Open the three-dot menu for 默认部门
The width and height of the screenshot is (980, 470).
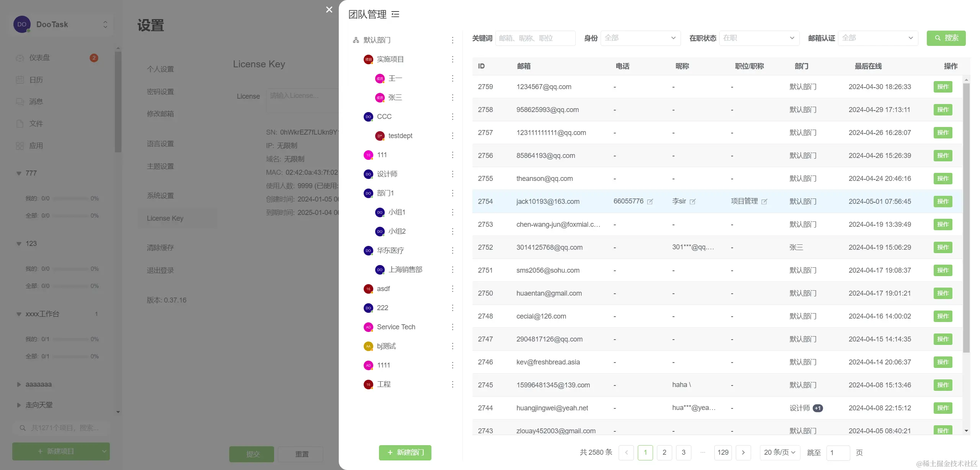(x=452, y=40)
